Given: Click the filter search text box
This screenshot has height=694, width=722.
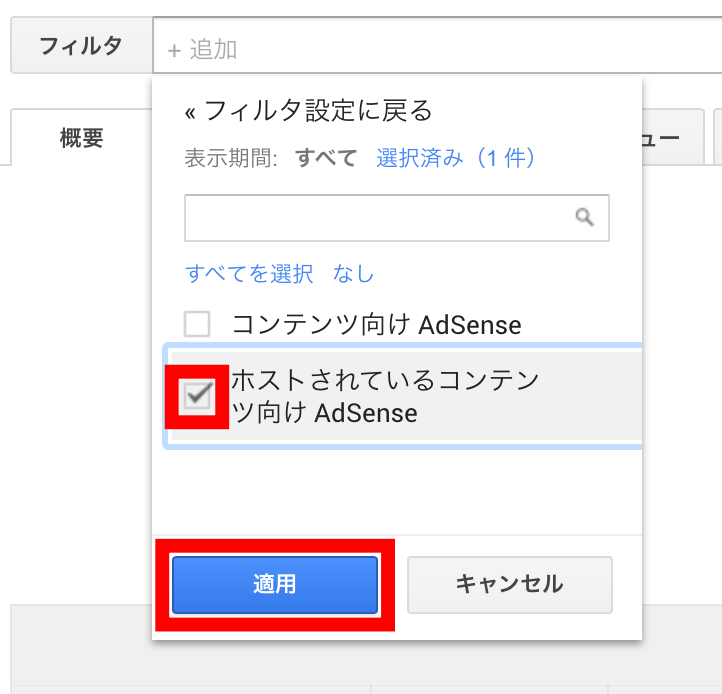Looking at the screenshot, I should click(x=396, y=218).
